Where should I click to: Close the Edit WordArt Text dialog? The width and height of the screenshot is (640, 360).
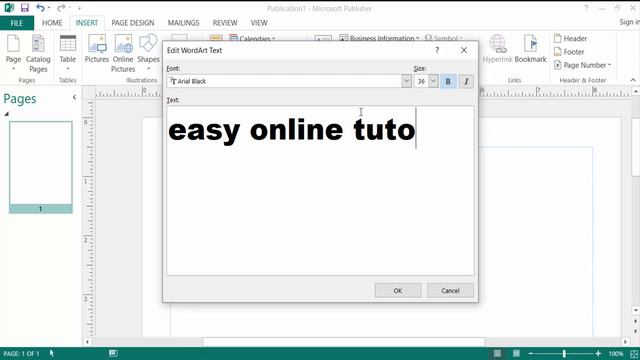464,50
